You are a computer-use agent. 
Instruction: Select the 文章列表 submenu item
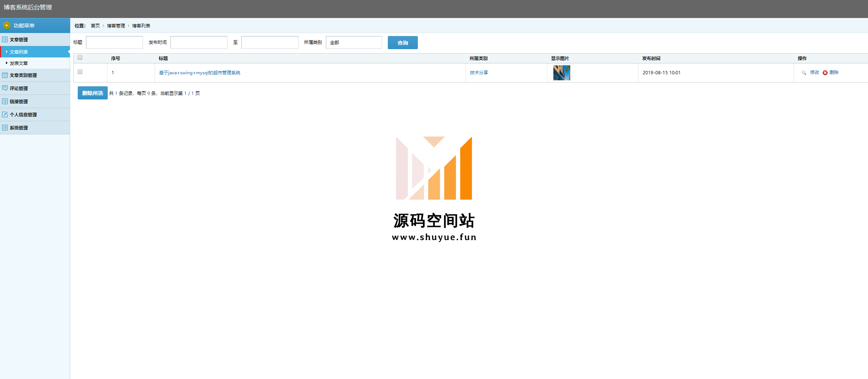tap(35, 52)
